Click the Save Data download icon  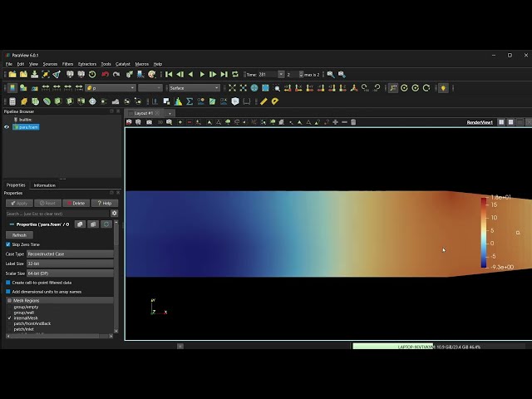click(35, 74)
